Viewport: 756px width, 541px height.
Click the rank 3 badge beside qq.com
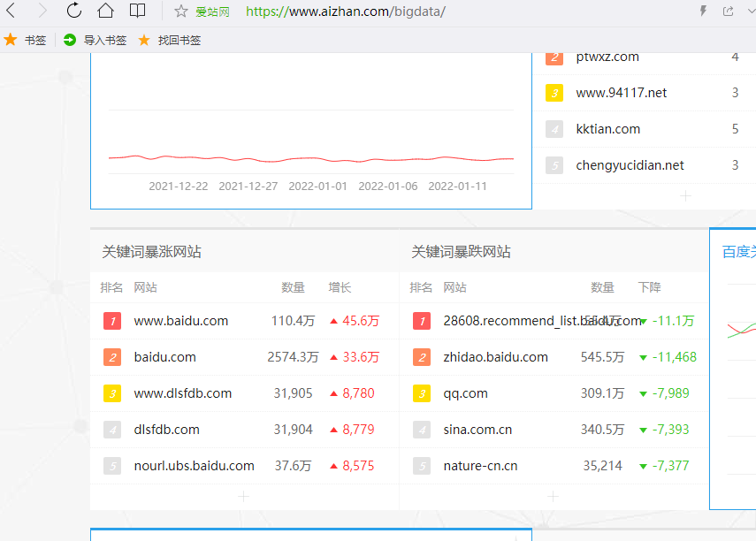(422, 393)
